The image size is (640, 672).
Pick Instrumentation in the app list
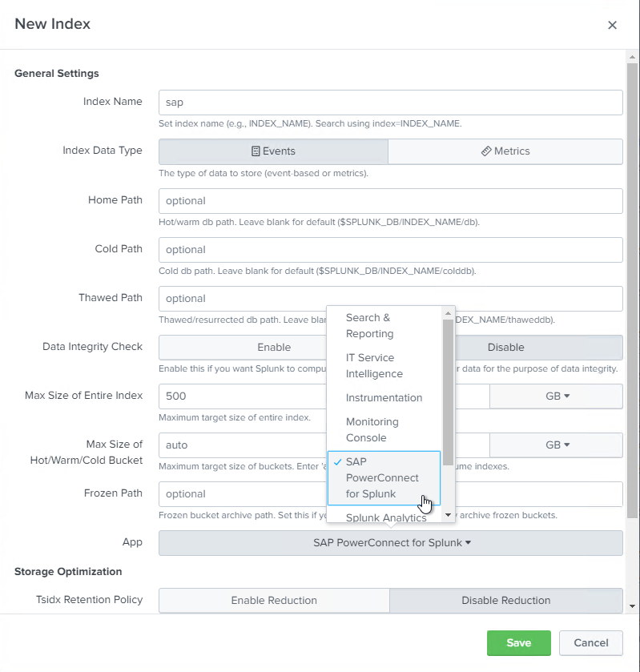[x=384, y=398]
